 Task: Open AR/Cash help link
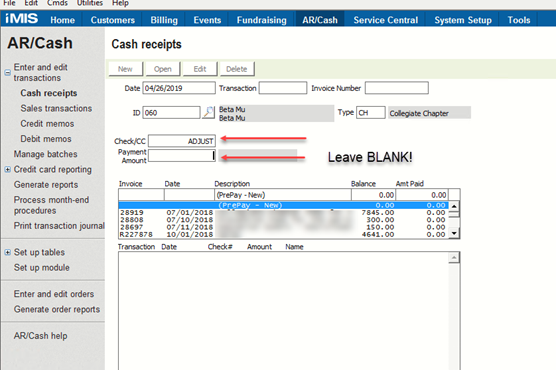40,336
